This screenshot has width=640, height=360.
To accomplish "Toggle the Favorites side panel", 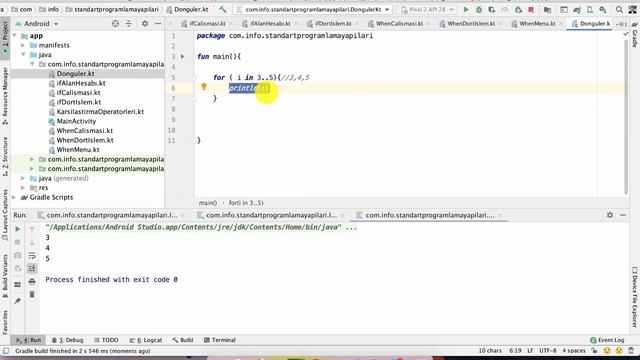I will pos(5,322).
